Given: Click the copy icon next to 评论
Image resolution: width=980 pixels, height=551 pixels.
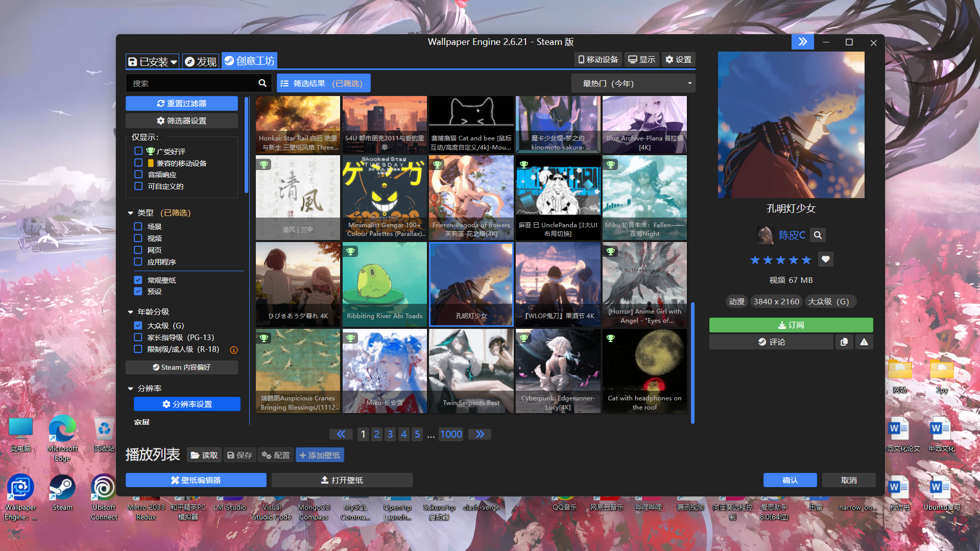Looking at the screenshot, I should 844,342.
